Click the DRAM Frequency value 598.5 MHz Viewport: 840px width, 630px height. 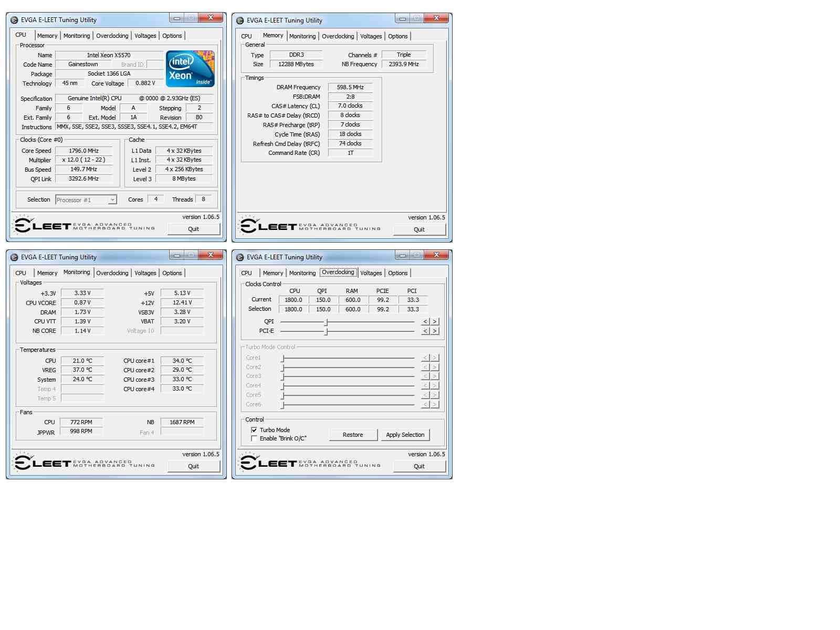pyautogui.click(x=350, y=88)
